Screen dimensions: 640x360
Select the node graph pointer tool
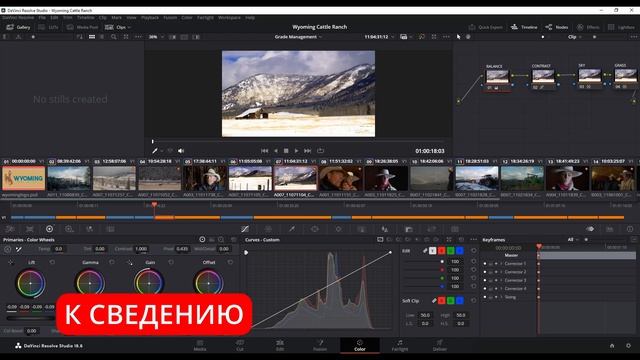coord(458,37)
